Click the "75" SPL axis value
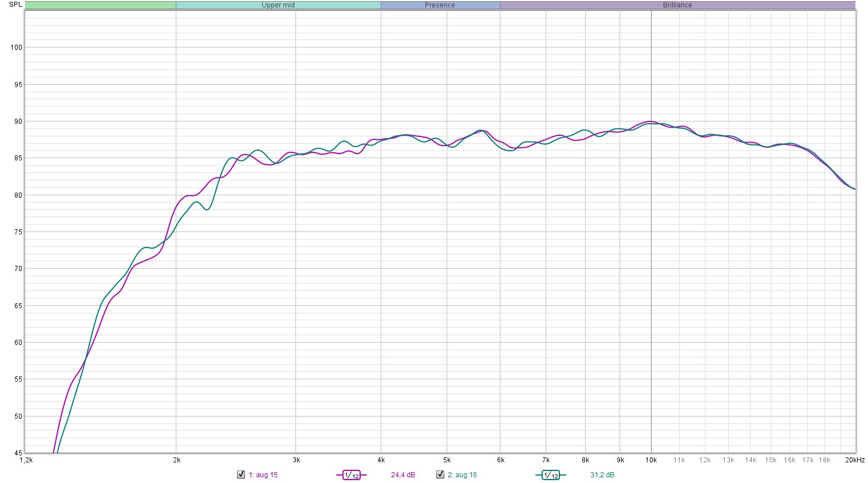The width and height of the screenshot is (868, 483). [18, 232]
